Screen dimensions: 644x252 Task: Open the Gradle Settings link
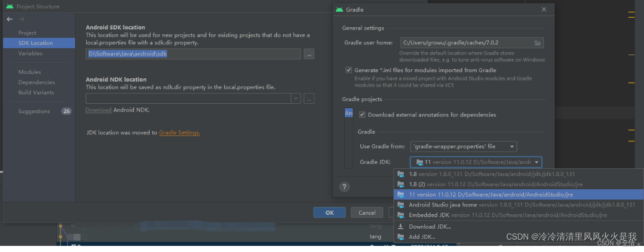coord(179,133)
